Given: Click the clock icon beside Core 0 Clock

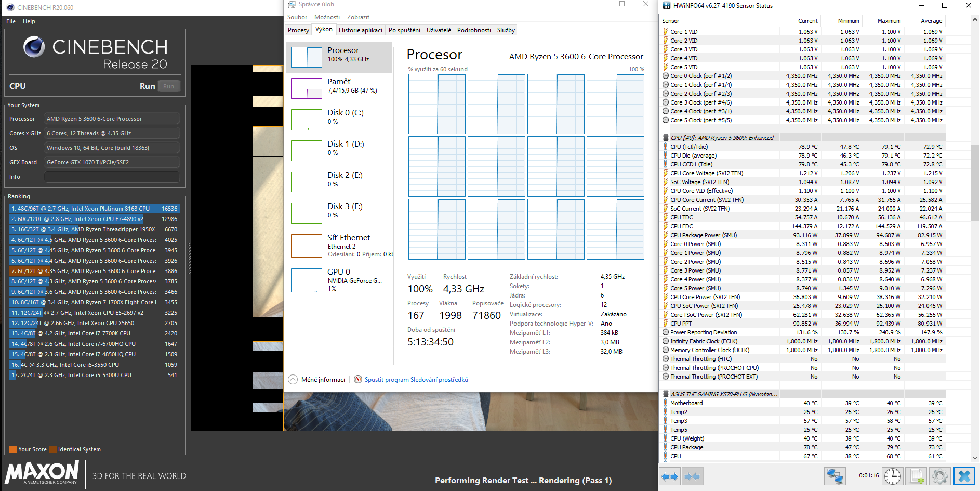Looking at the screenshot, I should (x=666, y=76).
